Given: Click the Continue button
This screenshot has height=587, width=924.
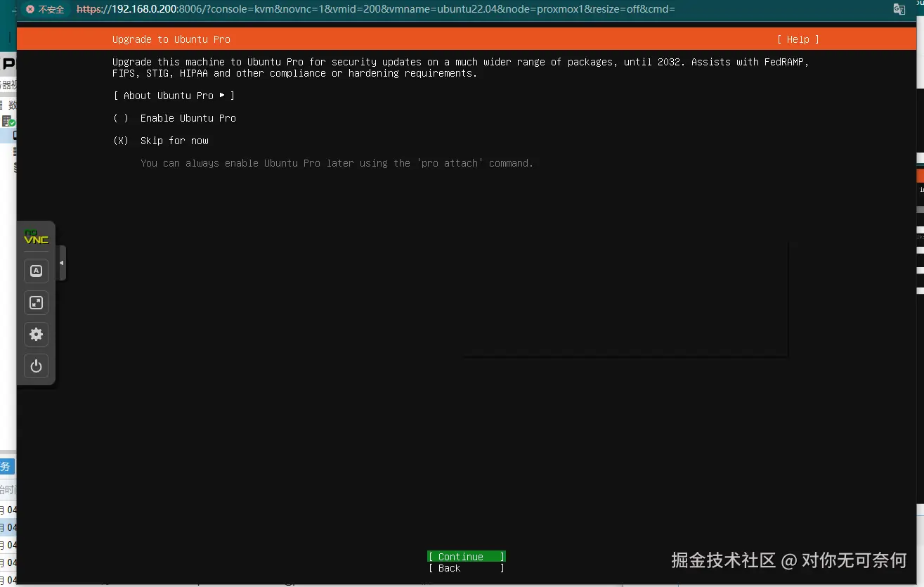Looking at the screenshot, I should click(467, 557).
